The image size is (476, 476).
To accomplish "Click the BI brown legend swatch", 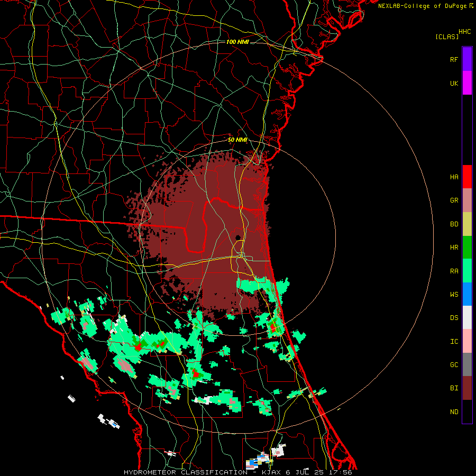I will tap(467, 388).
